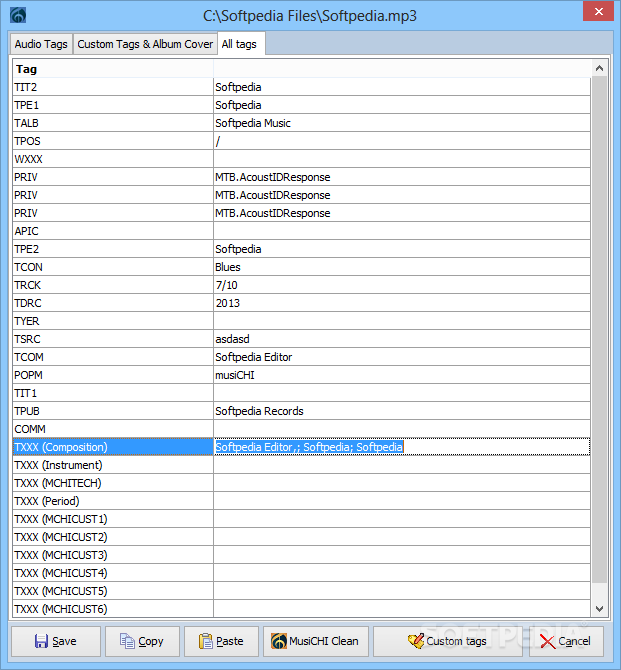This screenshot has width=621, height=670.
Task: Select the TPE2 tag row
Action: (301, 249)
